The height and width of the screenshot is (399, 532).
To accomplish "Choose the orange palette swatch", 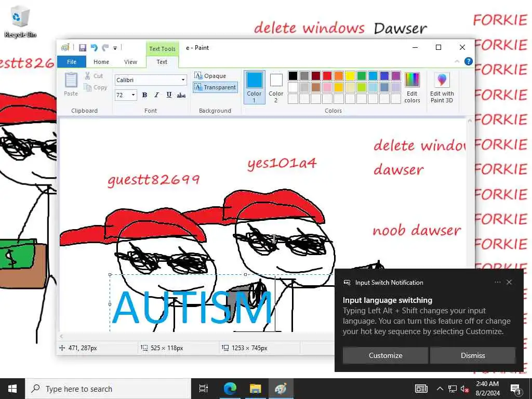I will [339, 76].
